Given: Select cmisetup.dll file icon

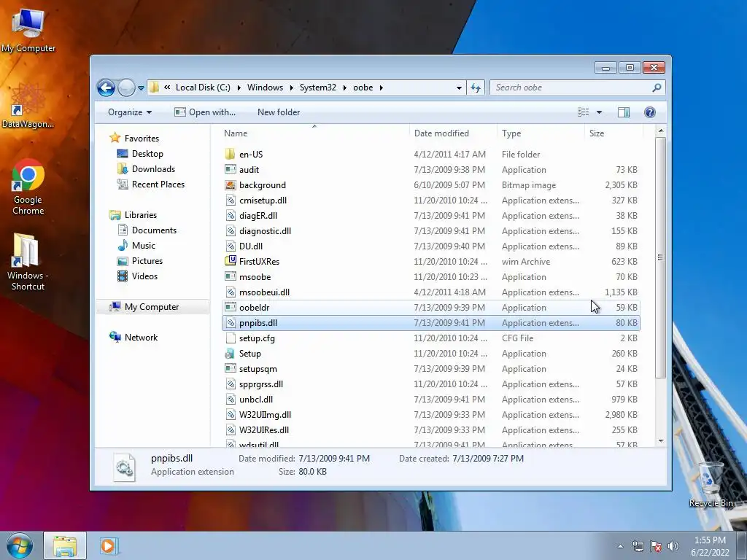Looking at the screenshot, I should [x=231, y=200].
